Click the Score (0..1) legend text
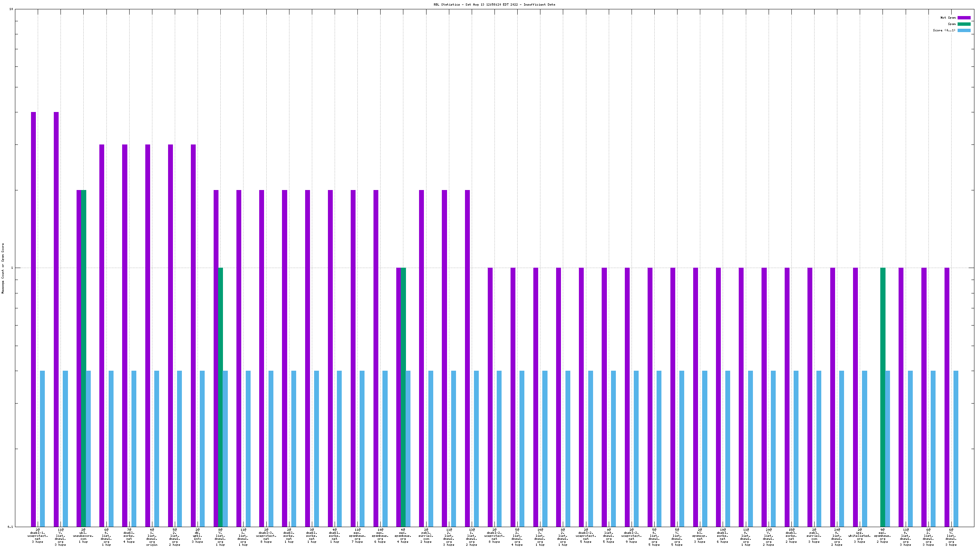 tap(944, 30)
